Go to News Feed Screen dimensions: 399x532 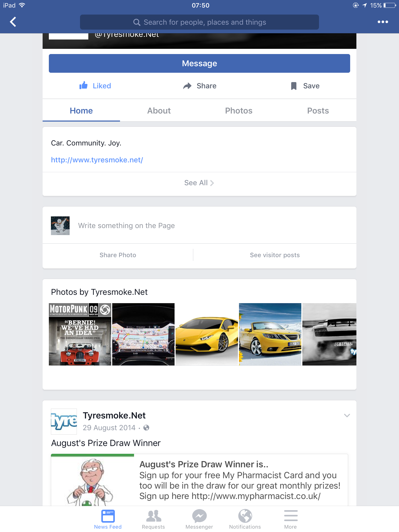coord(108,520)
